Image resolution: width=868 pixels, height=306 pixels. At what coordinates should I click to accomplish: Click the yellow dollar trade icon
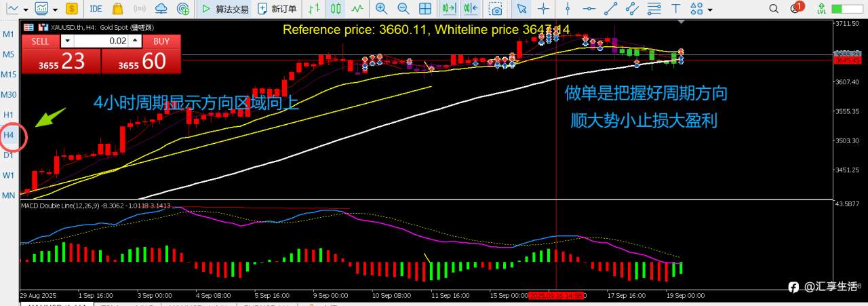(73, 9)
